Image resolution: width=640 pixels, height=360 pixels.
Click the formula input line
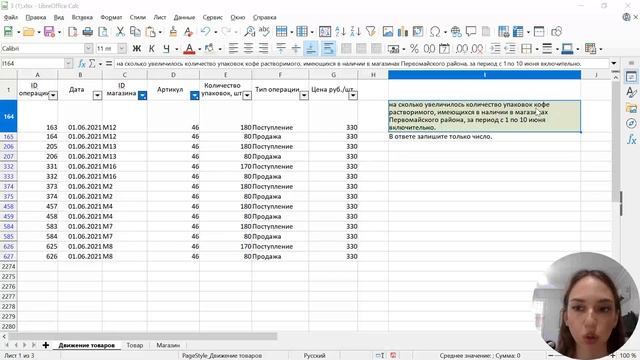point(362,64)
